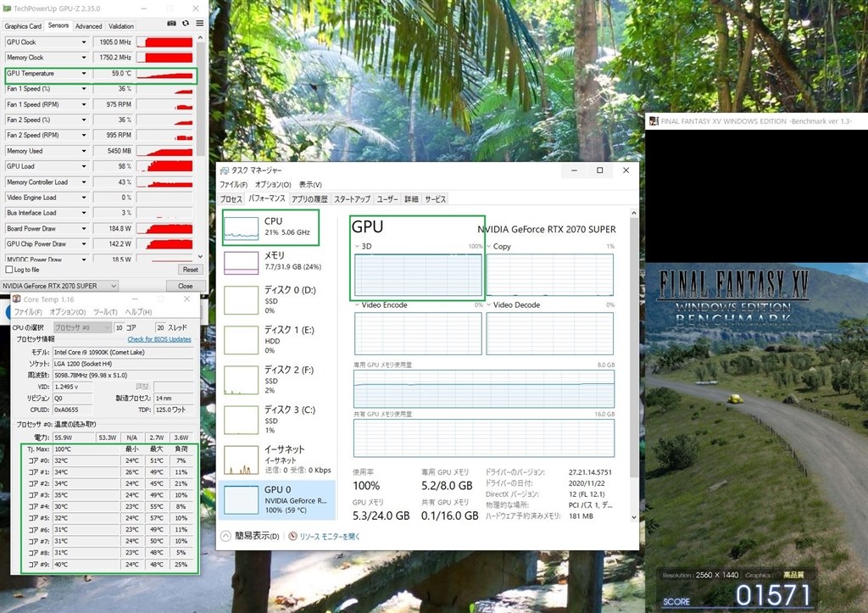
Task: Open the Fan 1 Speed (RPM) sensor dropdown
Action: pos(84,104)
